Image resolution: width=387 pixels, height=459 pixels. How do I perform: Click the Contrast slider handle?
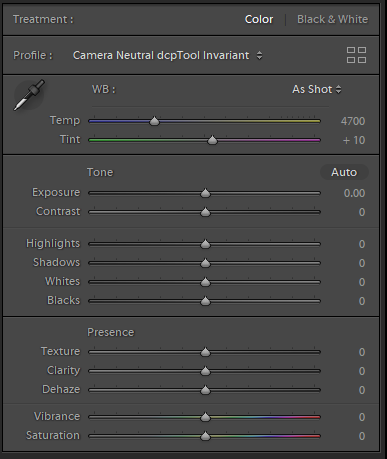(x=205, y=212)
